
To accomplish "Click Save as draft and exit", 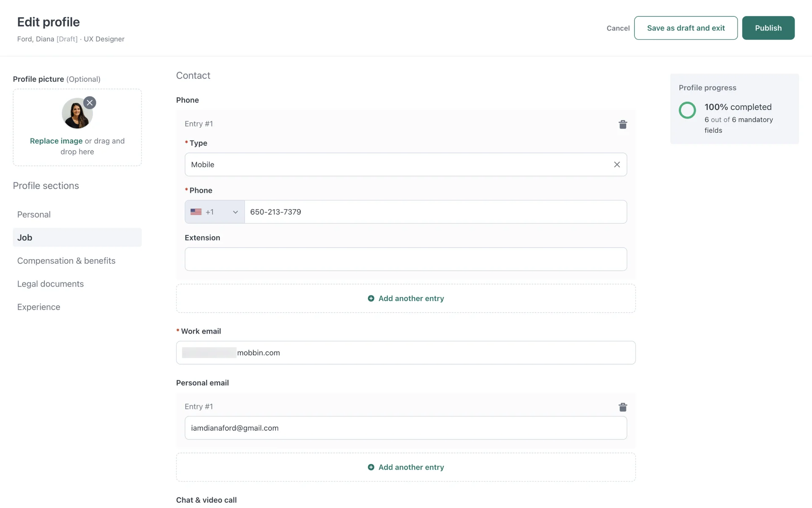I will pyautogui.click(x=686, y=28).
